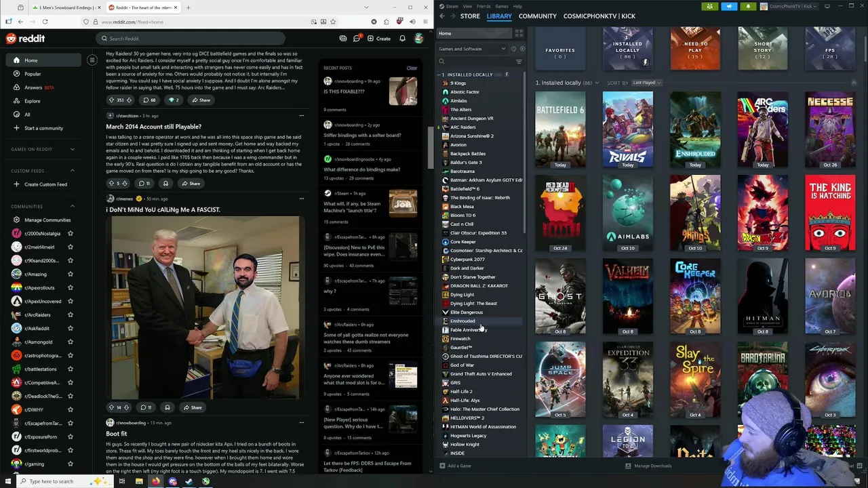
Task: Open the Reddit advertise icon
Action: tap(343, 39)
